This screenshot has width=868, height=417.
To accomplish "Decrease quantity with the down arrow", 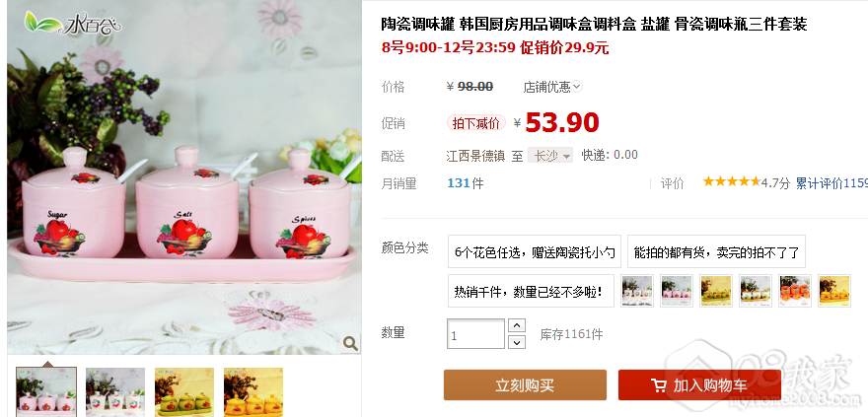I will coord(517,342).
